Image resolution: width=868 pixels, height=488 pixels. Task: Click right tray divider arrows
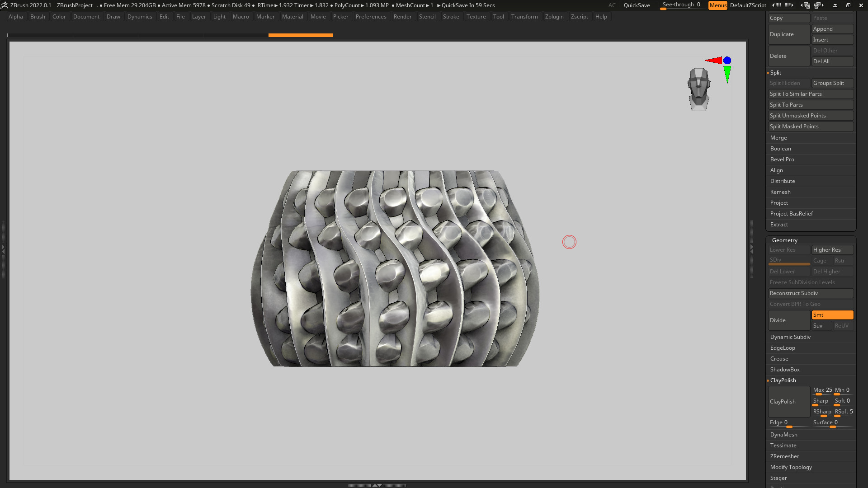tap(752, 249)
